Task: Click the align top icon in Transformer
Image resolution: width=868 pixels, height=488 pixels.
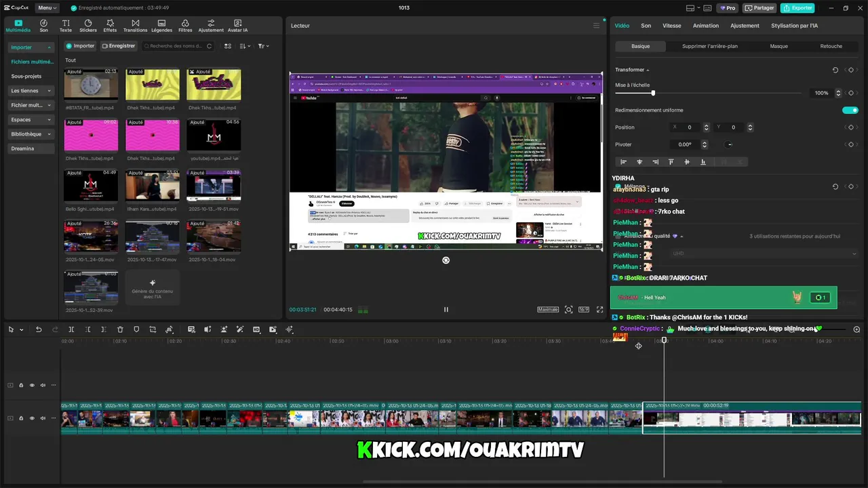Action: point(671,162)
